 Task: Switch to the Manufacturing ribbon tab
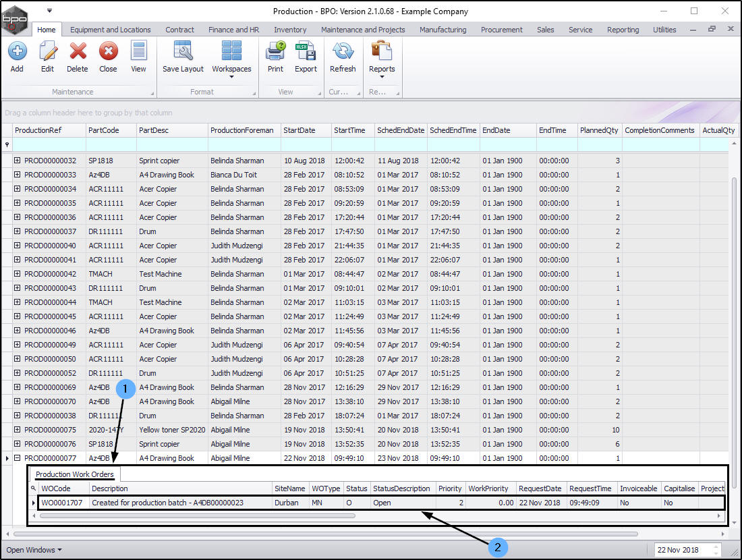pyautogui.click(x=443, y=30)
